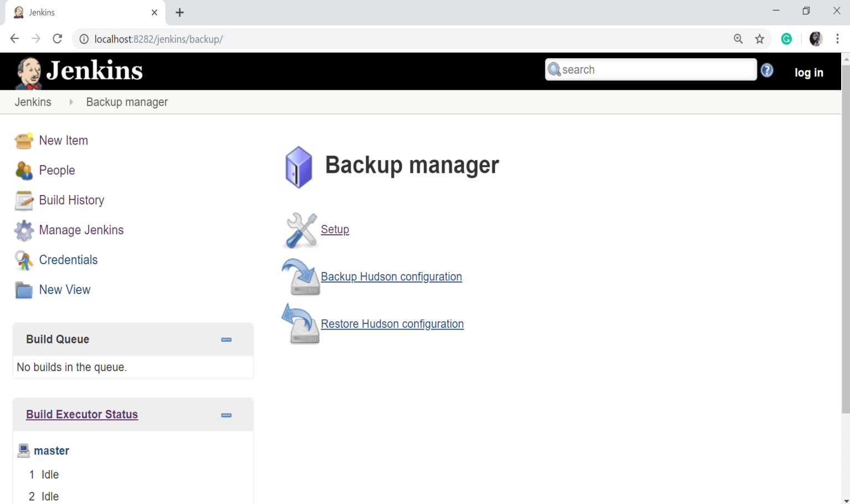Image resolution: width=850 pixels, height=504 pixels.
Task: Click the master node link
Action: (52, 451)
